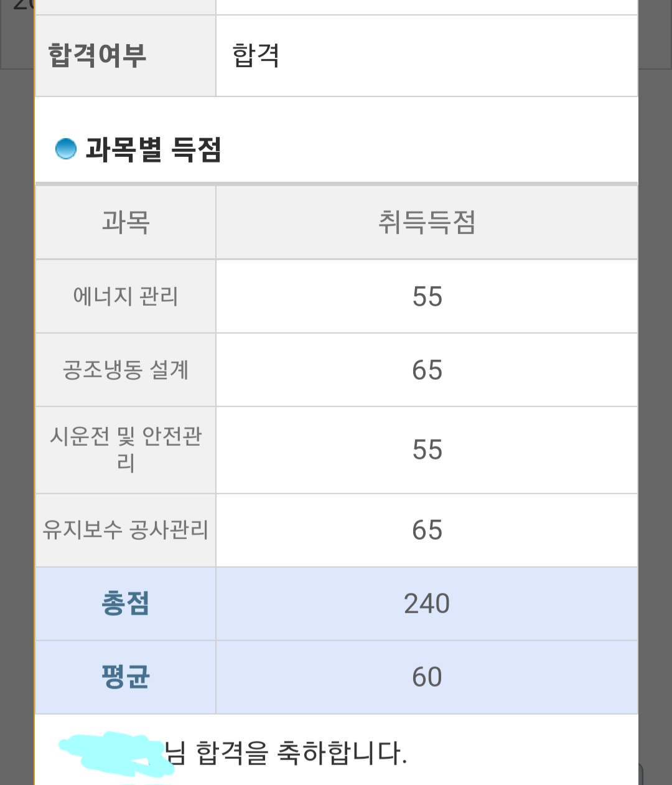Select the 유지보수 공사관리 subject cell
This screenshot has width=672, height=785.
coord(126,530)
